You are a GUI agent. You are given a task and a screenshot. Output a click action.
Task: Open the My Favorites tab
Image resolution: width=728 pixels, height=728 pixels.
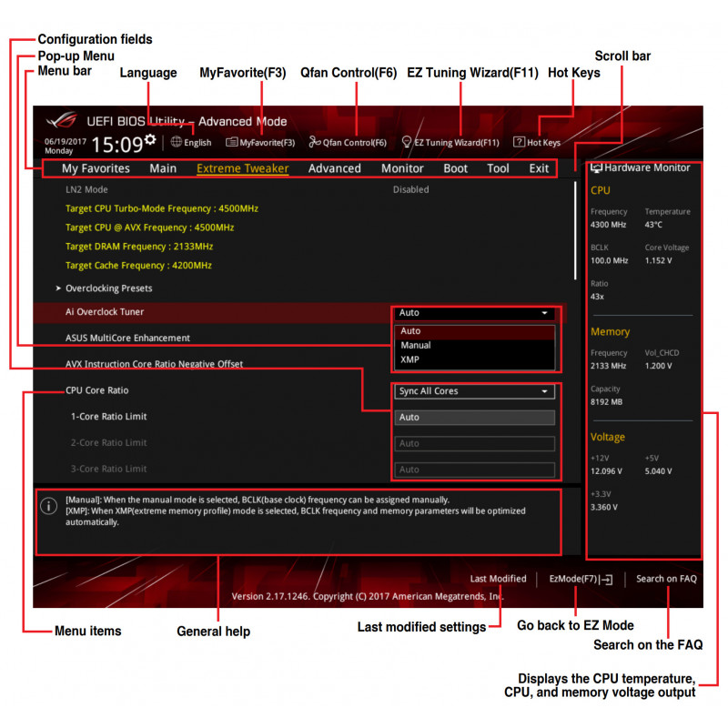tap(96, 168)
